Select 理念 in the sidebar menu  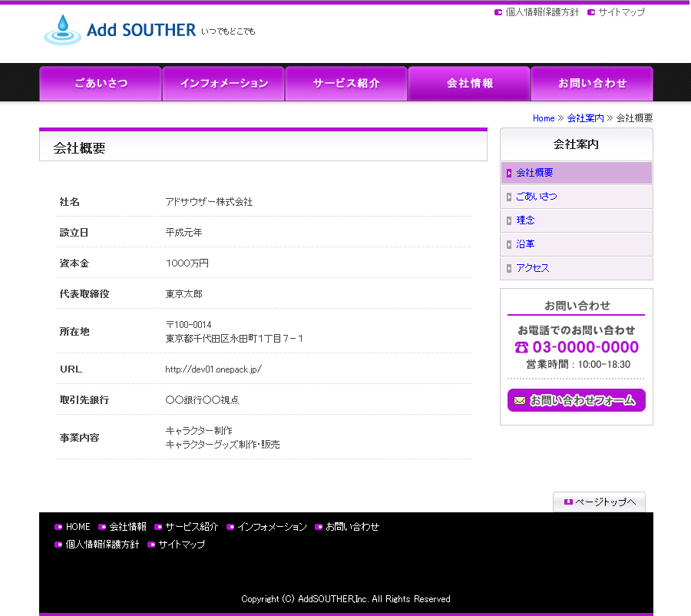click(x=525, y=220)
